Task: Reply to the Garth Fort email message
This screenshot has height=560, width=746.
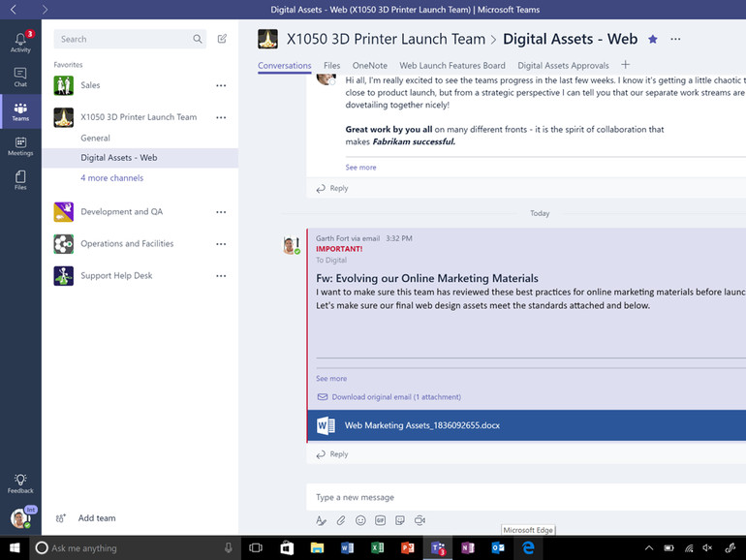Action: pos(332,454)
